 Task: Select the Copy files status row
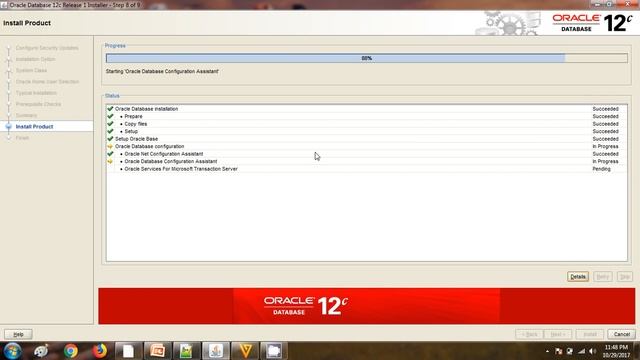click(367, 124)
